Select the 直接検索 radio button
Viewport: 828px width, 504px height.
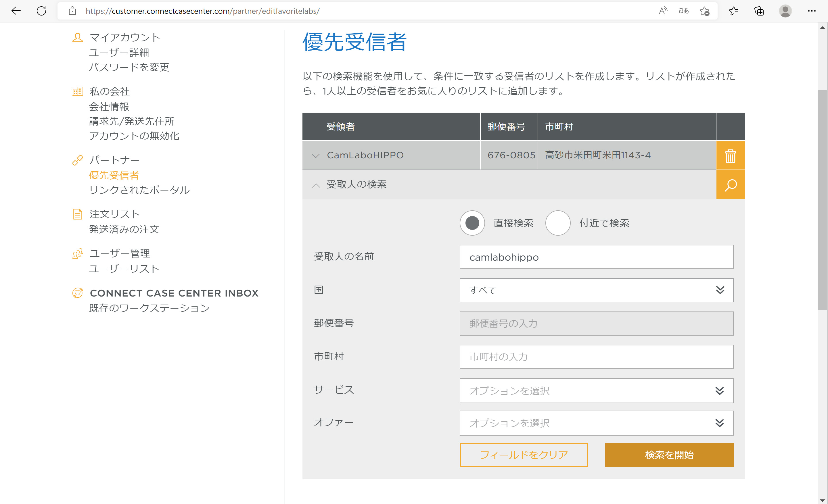[472, 223]
